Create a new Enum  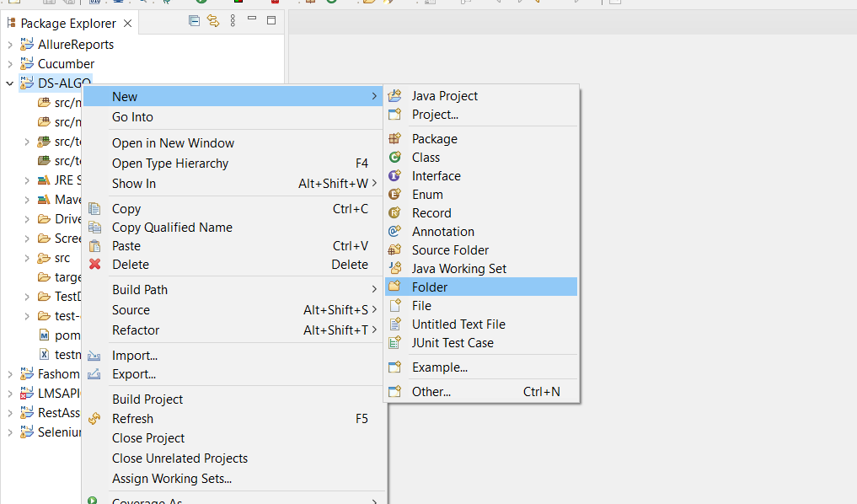coord(426,194)
